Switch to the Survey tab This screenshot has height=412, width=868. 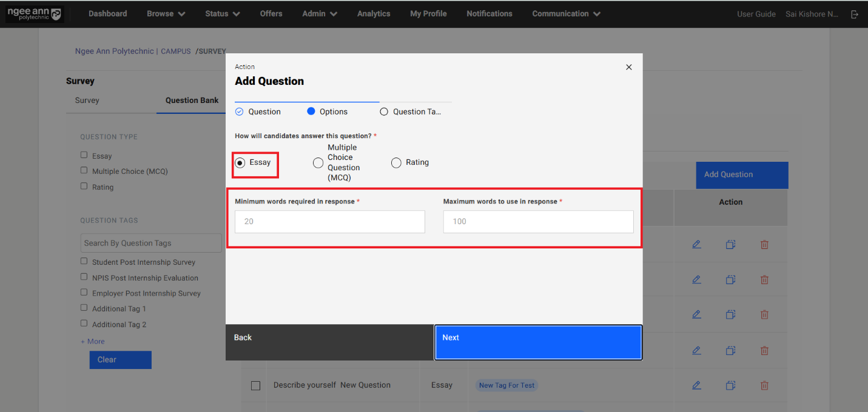[x=87, y=101]
